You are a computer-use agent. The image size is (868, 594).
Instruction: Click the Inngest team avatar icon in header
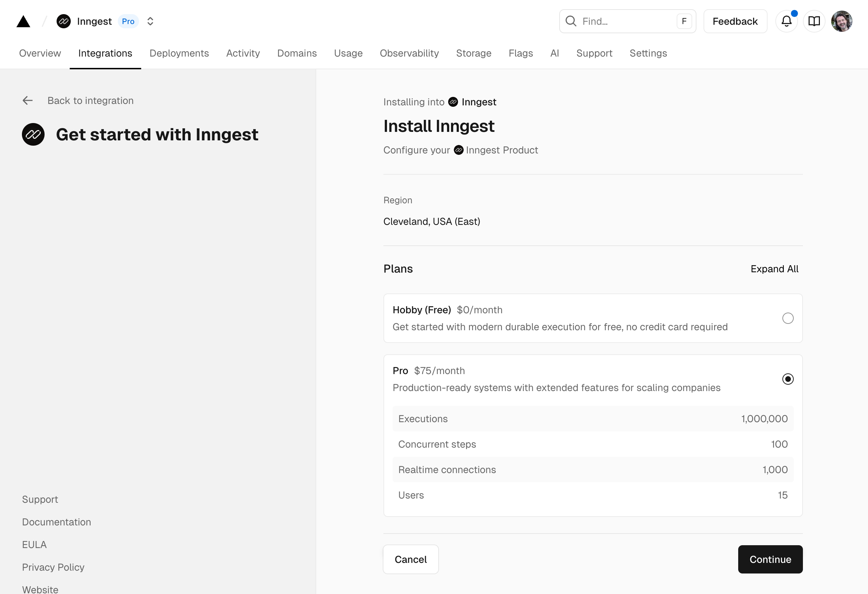point(64,21)
